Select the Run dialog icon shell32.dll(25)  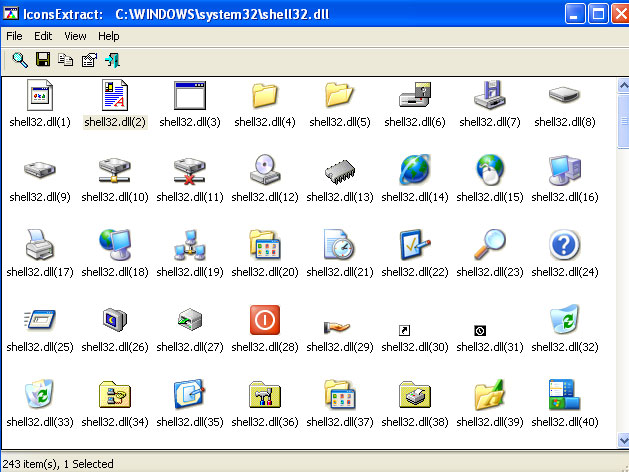point(40,320)
